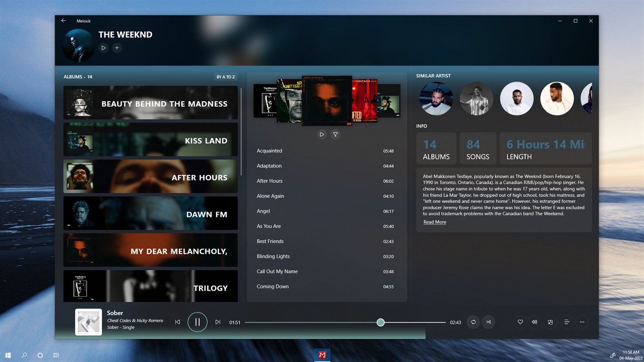
Task: Open the filter icon above the song list
Action: (335, 134)
